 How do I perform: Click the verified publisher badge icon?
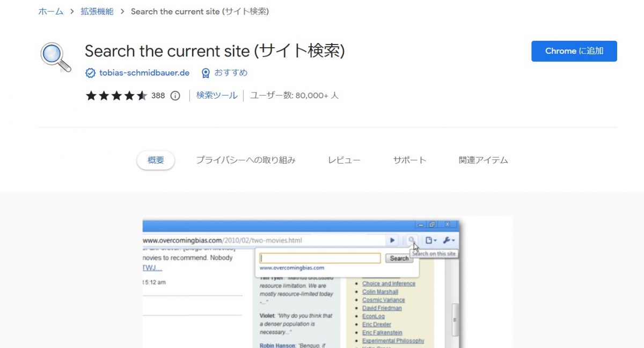pos(91,73)
